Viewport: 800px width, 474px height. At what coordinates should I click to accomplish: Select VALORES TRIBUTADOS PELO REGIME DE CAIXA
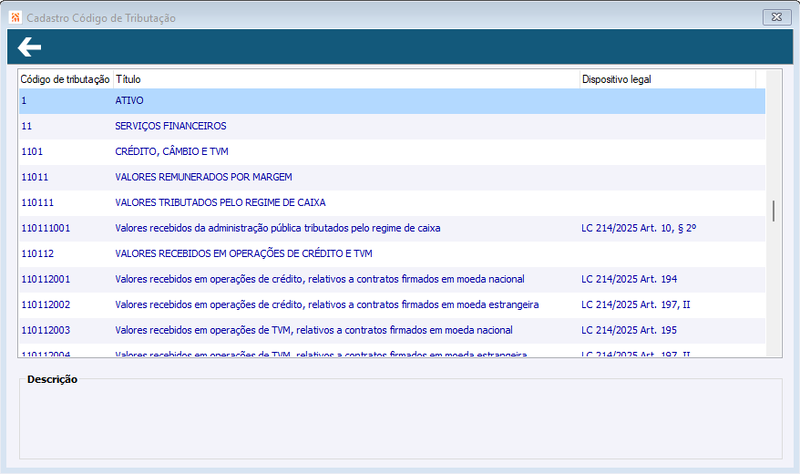coord(392,203)
